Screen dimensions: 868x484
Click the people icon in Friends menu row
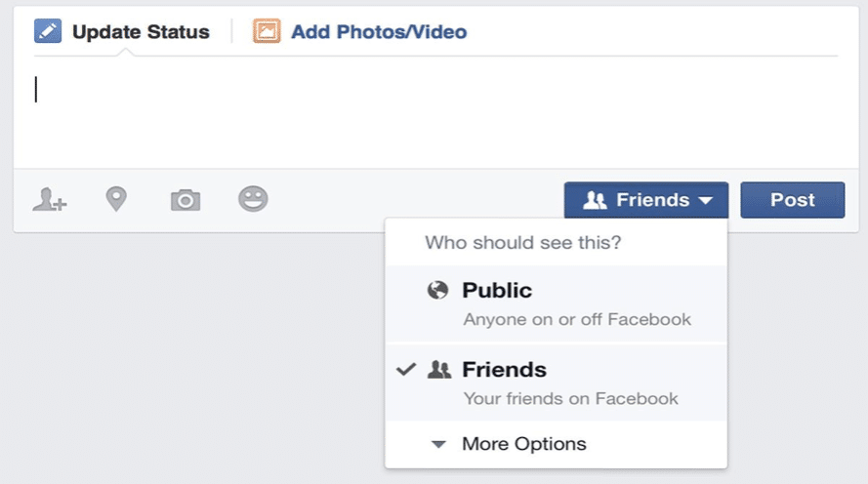(439, 369)
